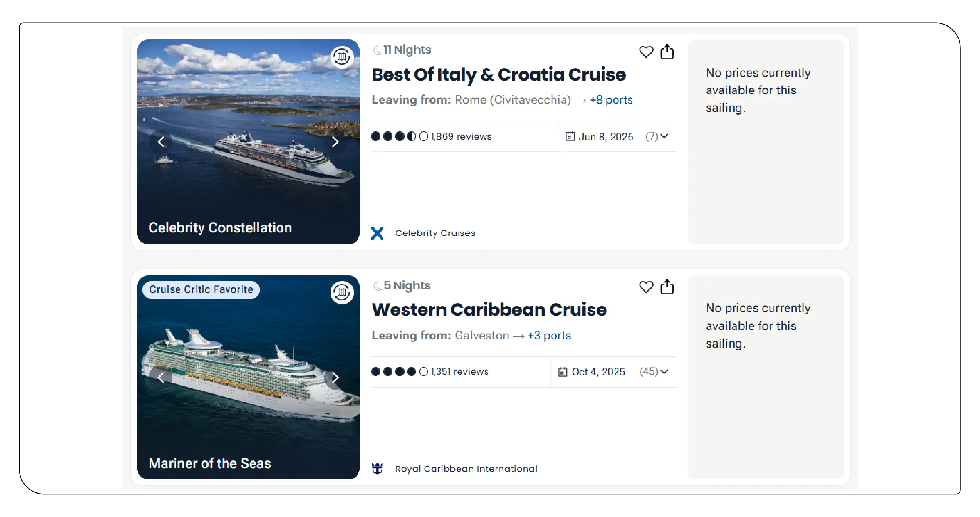Expand the 45 alternate dates for Oct 4, 2025
This screenshot has height=517, width=980.
tap(654, 372)
